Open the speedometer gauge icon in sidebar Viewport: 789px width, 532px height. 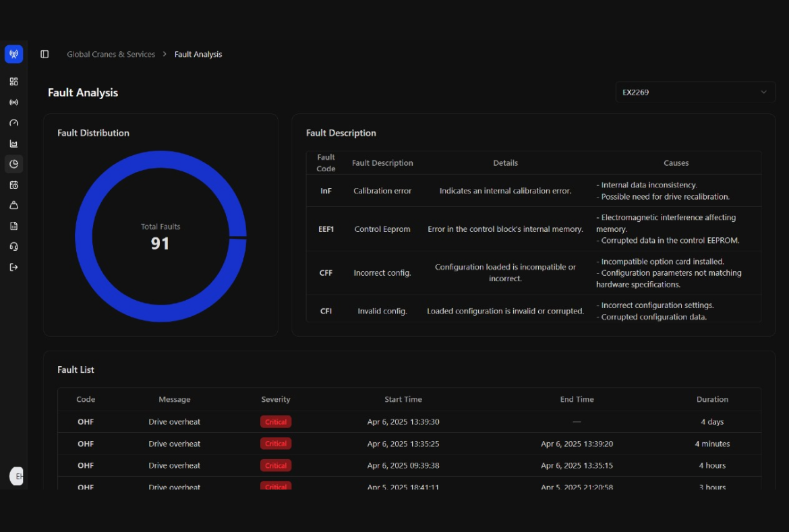point(13,123)
